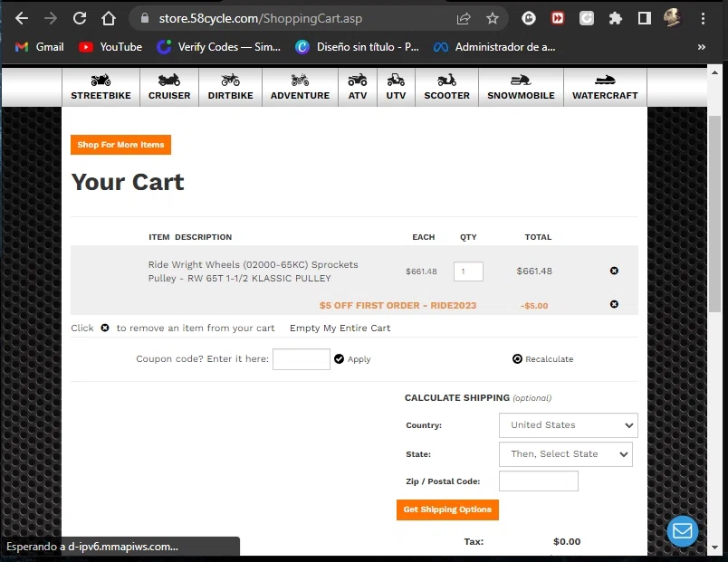Open the ADVENTURE category
728x562 pixels.
[300, 87]
